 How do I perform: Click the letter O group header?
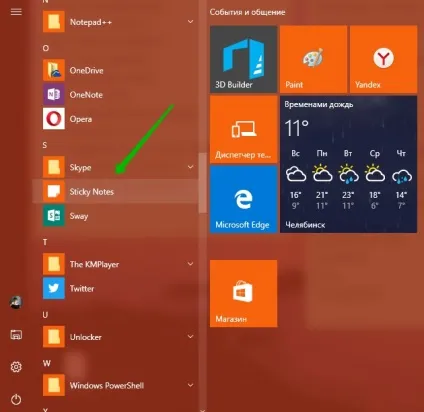point(46,48)
